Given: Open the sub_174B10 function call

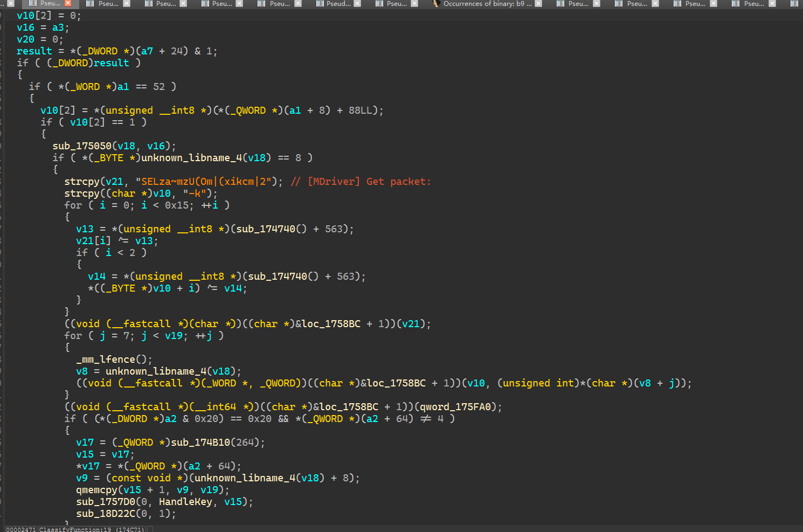Looking at the screenshot, I should [200, 443].
